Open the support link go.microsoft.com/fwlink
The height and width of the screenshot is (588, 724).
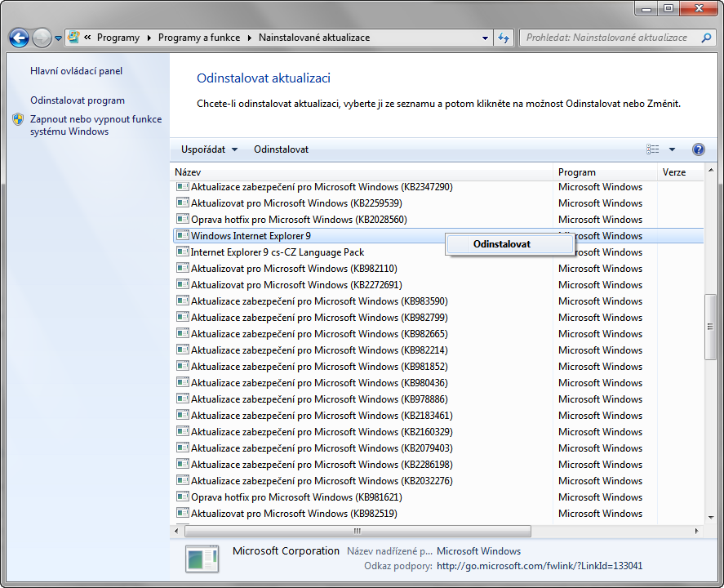[x=540, y=566]
